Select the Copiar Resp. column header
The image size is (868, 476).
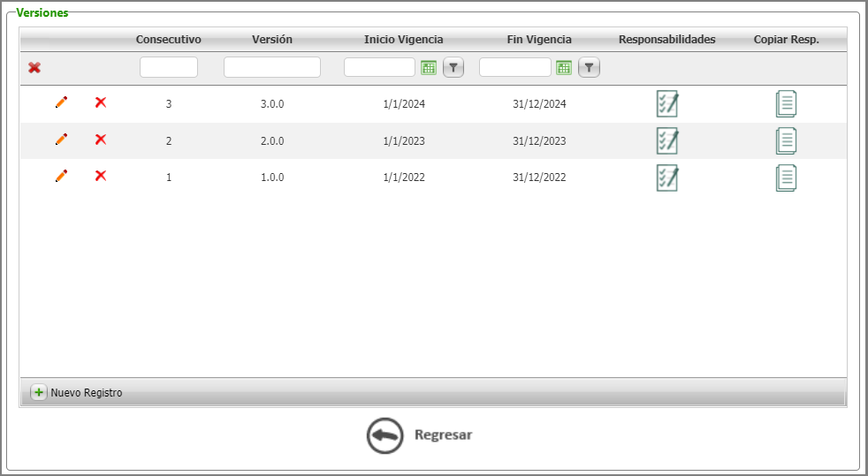point(786,40)
